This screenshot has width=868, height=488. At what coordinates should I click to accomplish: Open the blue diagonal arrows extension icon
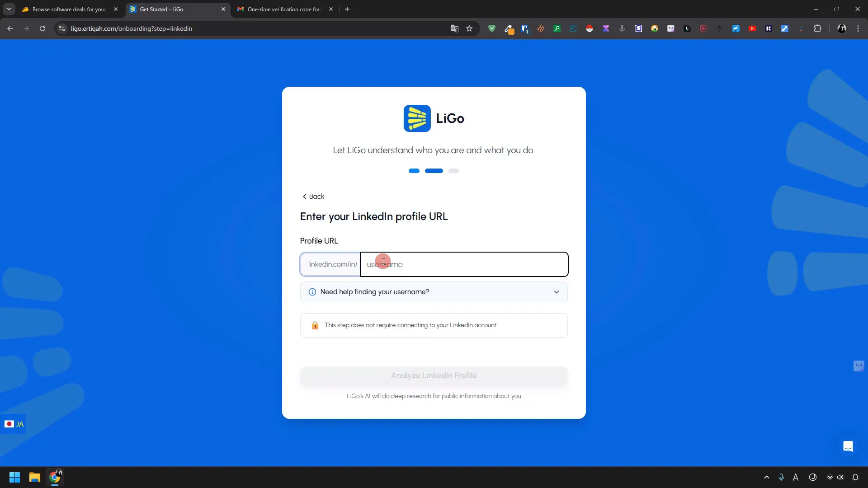[785, 28]
